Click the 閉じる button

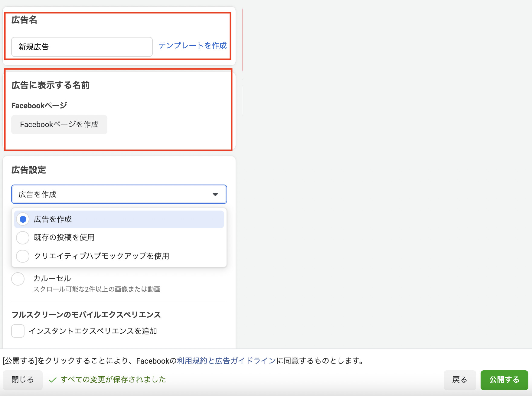[x=23, y=380]
